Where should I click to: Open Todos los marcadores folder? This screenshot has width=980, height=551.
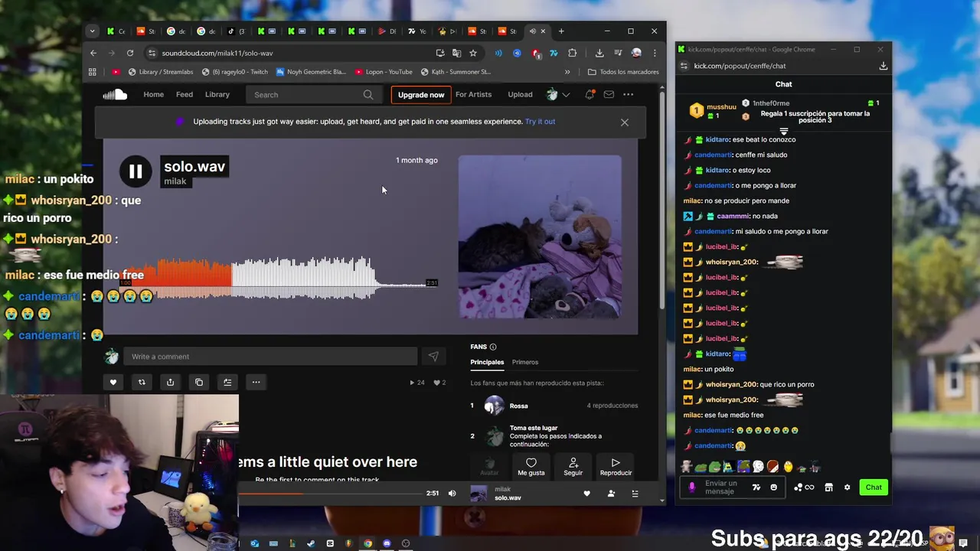pos(623,72)
